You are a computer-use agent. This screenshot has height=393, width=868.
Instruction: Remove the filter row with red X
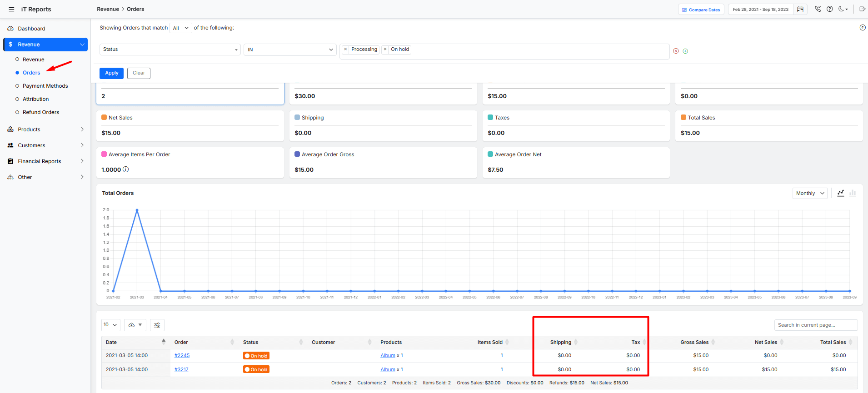pos(676,51)
